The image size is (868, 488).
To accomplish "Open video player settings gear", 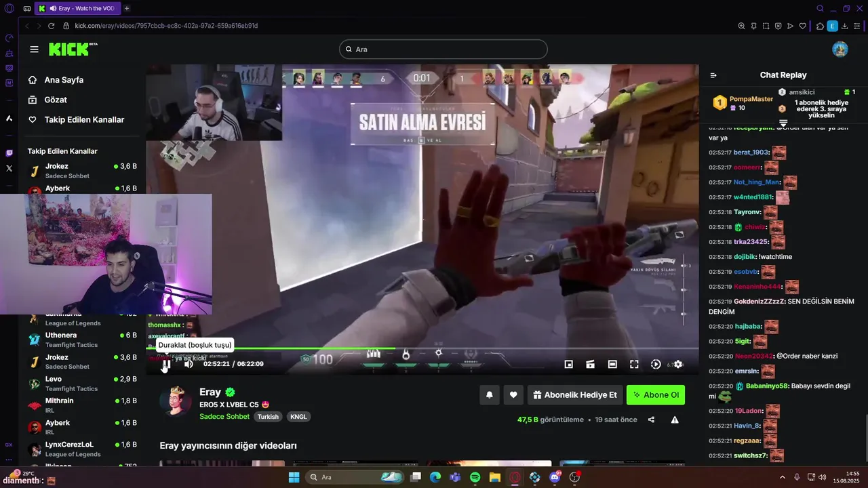I will pos(677,364).
